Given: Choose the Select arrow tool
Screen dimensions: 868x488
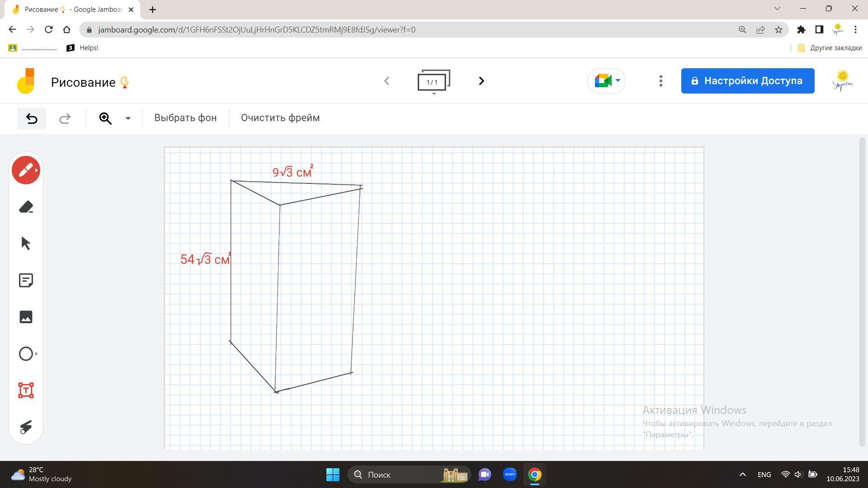Looking at the screenshot, I should (x=26, y=244).
